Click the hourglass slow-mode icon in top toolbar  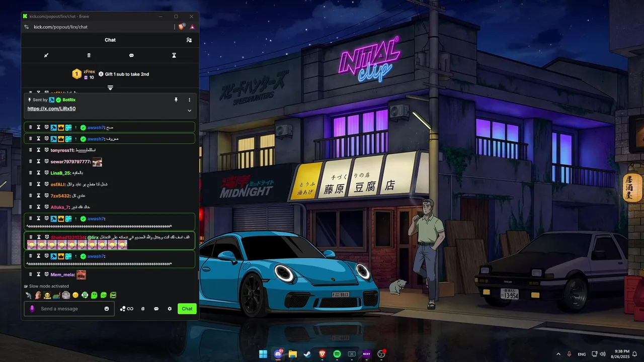click(174, 55)
